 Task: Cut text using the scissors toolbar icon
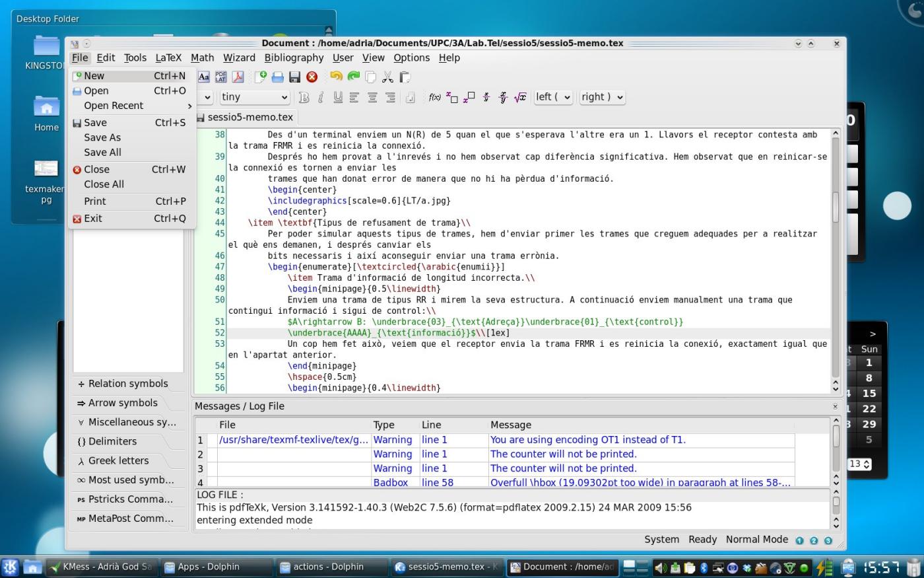point(387,76)
